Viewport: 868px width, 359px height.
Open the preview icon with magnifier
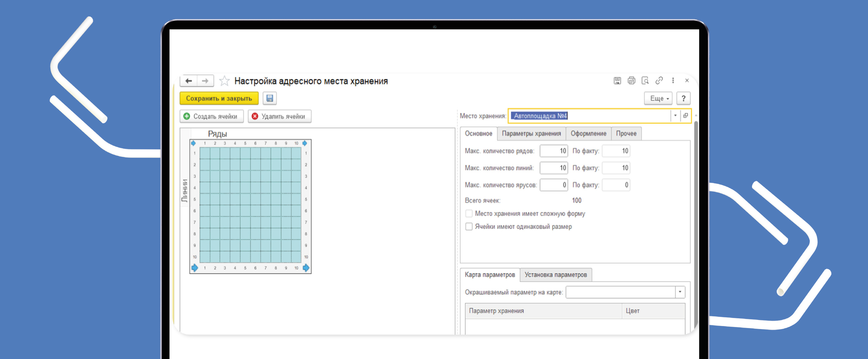pyautogui.click(x=645, y=80)
